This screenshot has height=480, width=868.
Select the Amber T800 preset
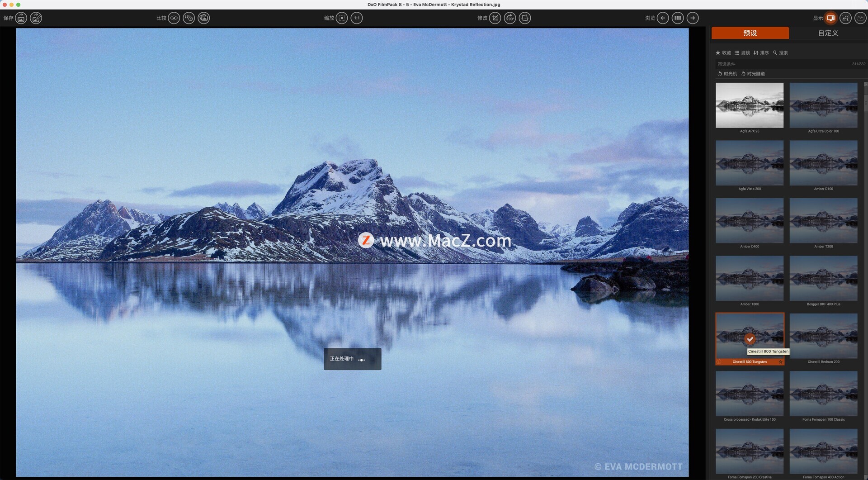click(750, 278)
